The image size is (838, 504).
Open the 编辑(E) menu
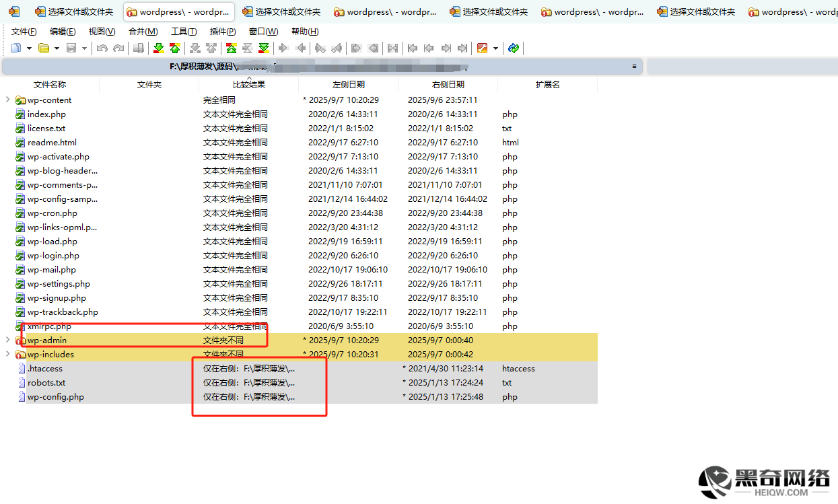(x=63, y=32)
